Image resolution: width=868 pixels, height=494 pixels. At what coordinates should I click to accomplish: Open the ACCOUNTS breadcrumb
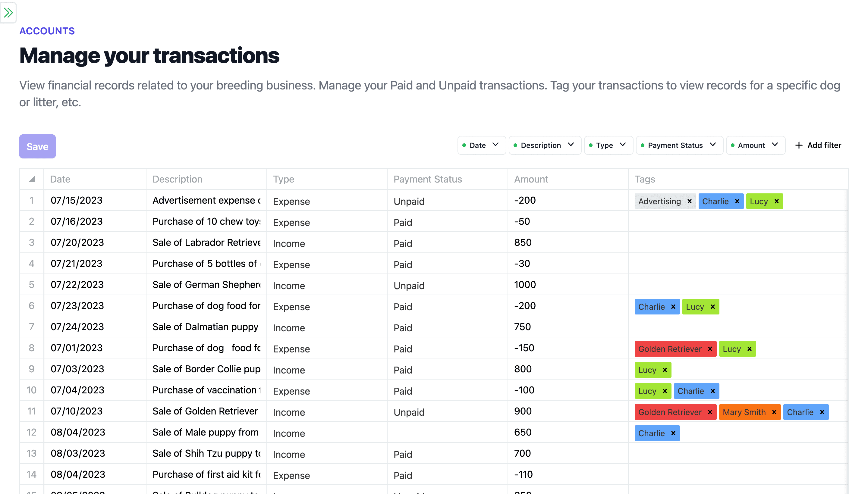pyautogui.click(x=47, y=31)
